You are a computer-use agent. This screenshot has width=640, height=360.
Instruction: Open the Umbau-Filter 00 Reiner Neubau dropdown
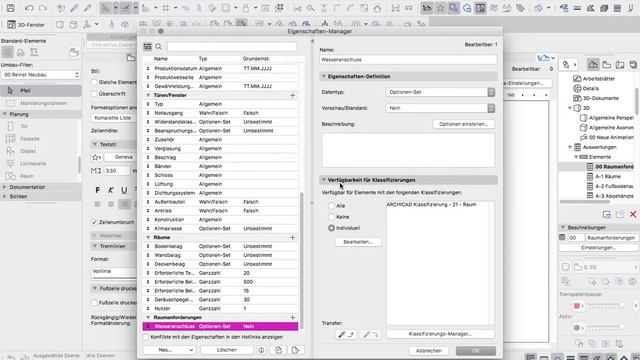[x=40, y=75]
